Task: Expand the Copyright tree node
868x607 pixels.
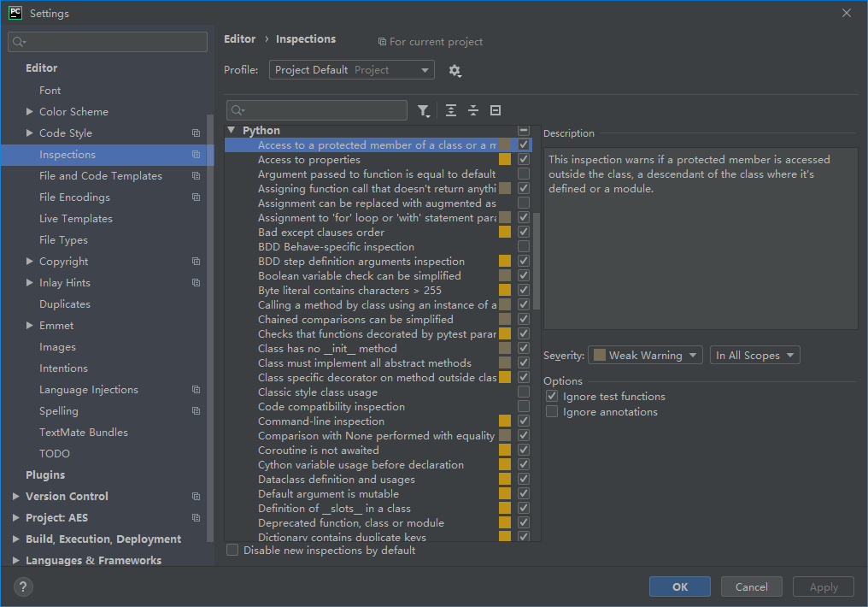Action: click(29, 261)
